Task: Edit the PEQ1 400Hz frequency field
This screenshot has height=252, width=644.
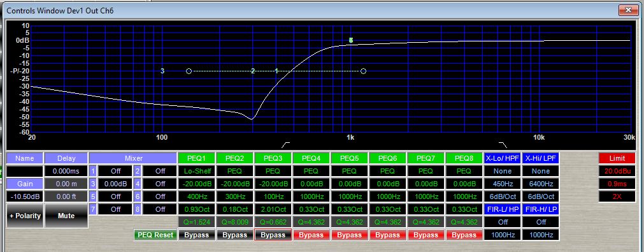Action: coord(196,196)
